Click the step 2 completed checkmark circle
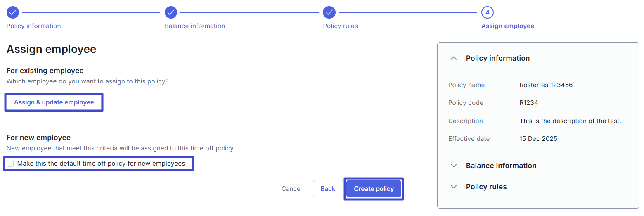 click(x=171, y=12)
